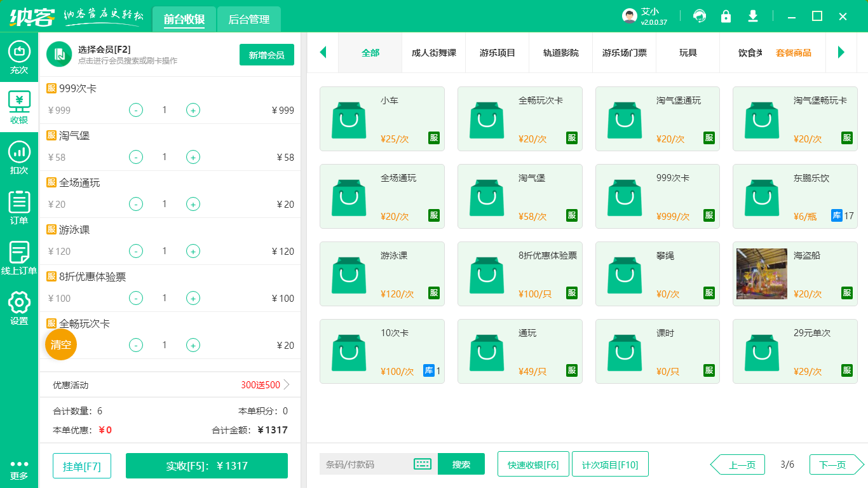
Task: Open the 收银 cashier panel icon
Action: click(x=18, y=102)
